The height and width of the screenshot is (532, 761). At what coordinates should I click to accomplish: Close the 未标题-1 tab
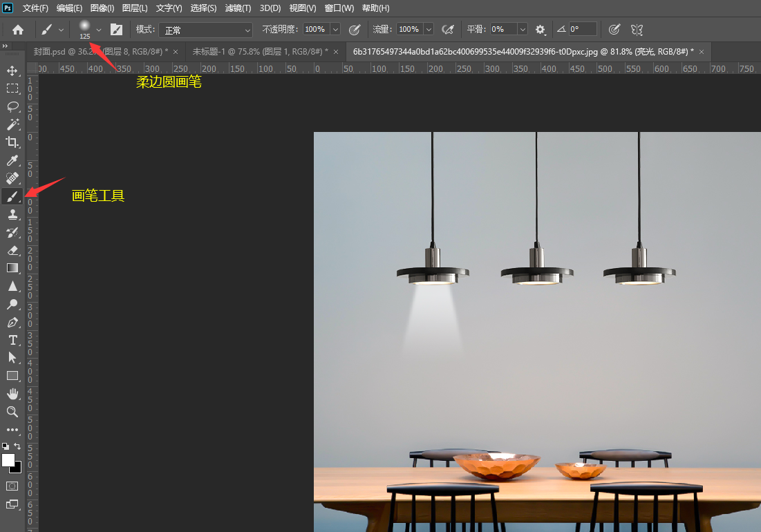tap(336, 52)
